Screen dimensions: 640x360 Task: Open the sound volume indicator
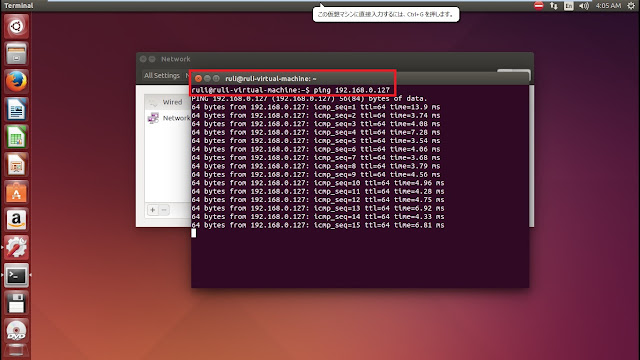click(584, 6)
